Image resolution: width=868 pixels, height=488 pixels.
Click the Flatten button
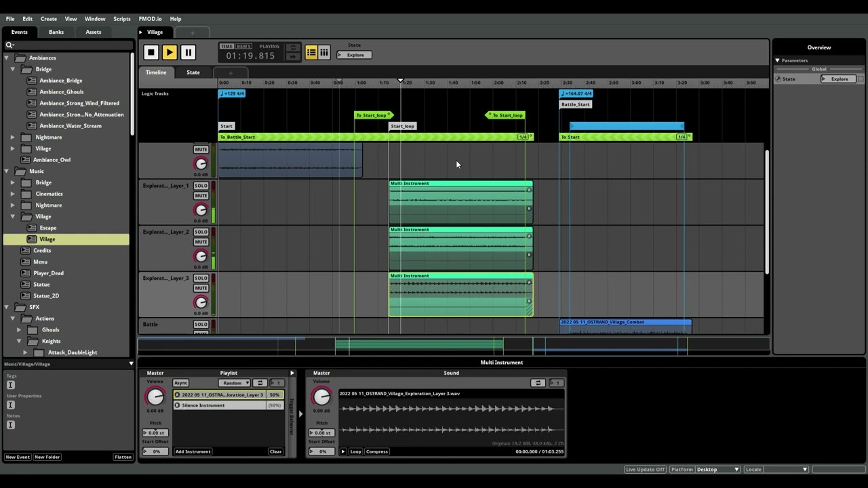tap(123, 457)
